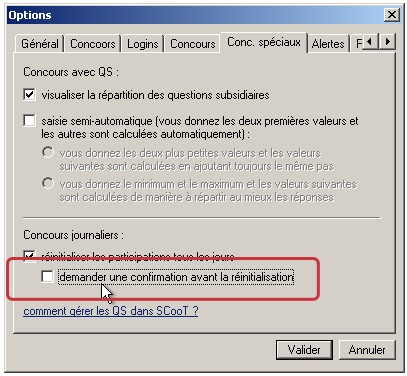Open the comment gérer les QS link
This screenshot has height=376, width=407.
pos(111,311)
